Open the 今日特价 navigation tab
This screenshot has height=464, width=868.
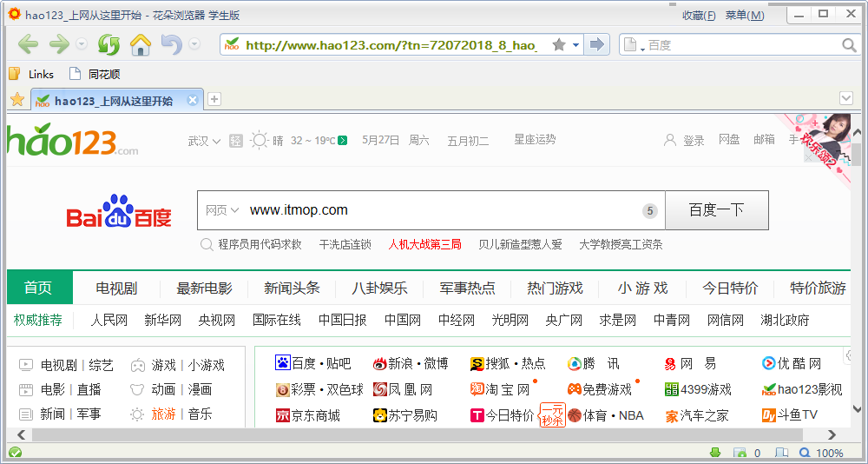tap(730, 288)
